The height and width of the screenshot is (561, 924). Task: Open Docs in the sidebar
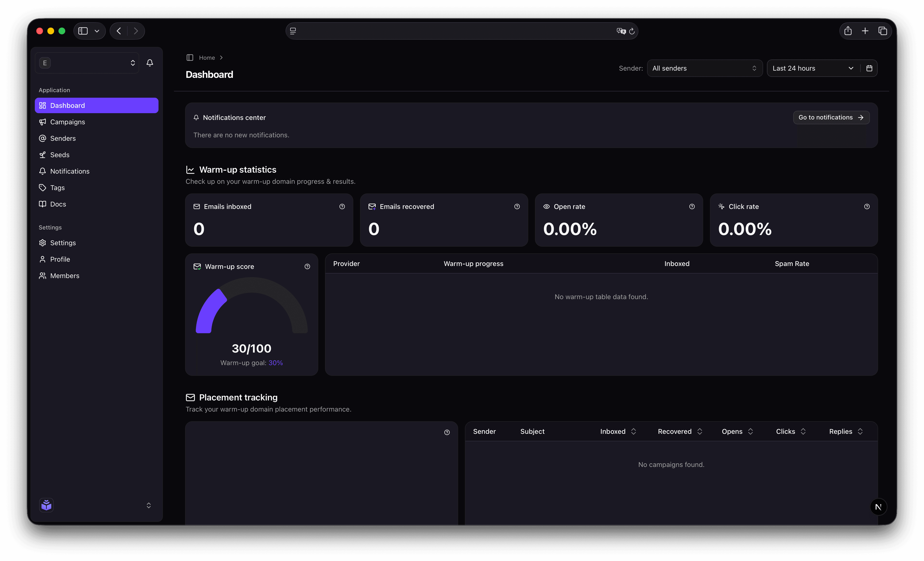click(97, 204)
